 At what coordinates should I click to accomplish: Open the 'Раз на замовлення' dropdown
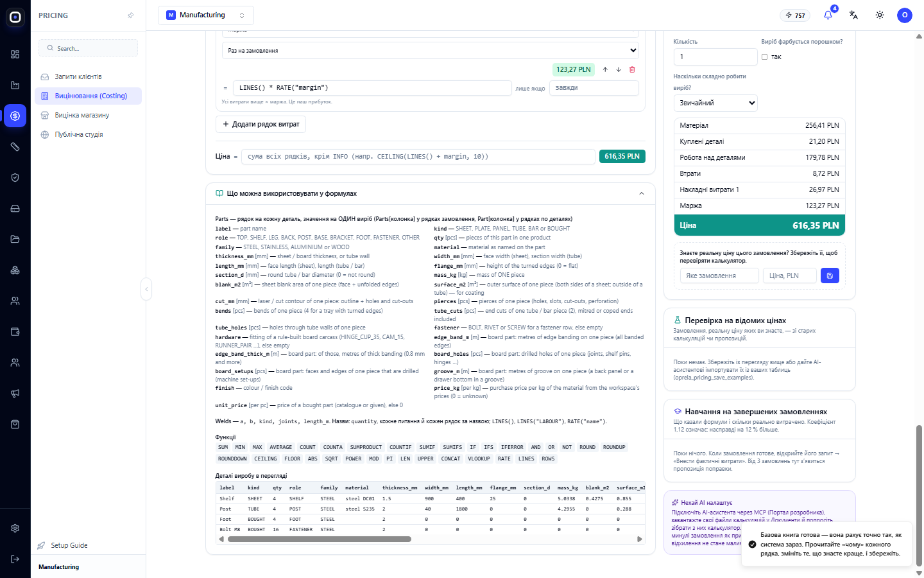[431, 50]
